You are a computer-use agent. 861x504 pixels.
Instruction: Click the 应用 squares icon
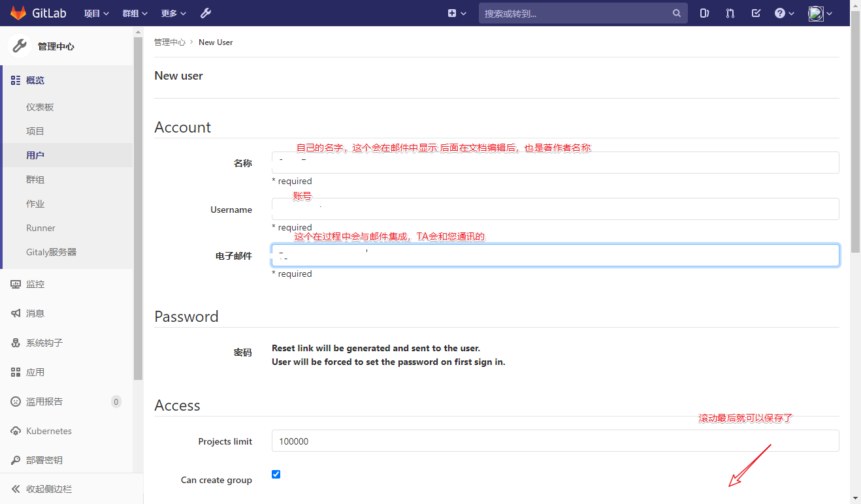pyautogui.click(x=16, y=372)
